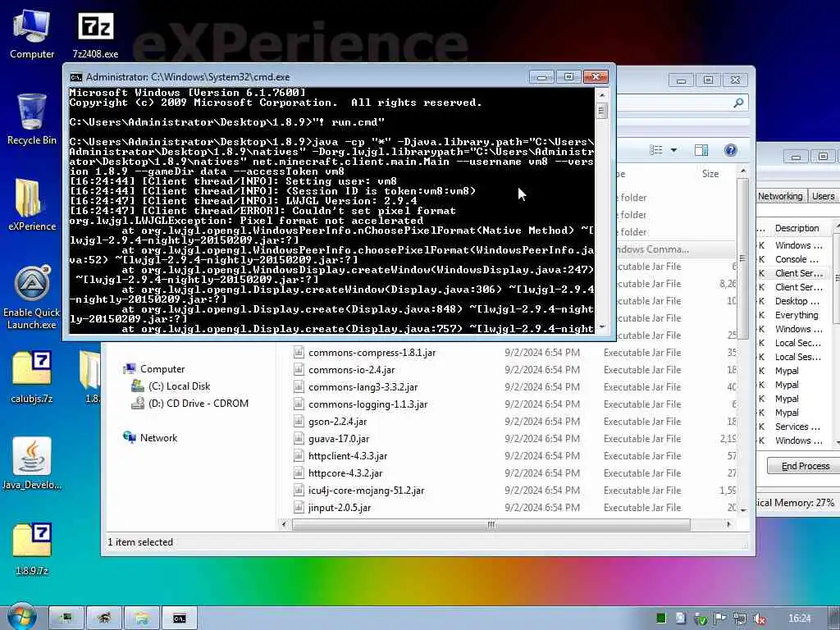Click clock showing 16:24 in taskbar

[799, 619]
